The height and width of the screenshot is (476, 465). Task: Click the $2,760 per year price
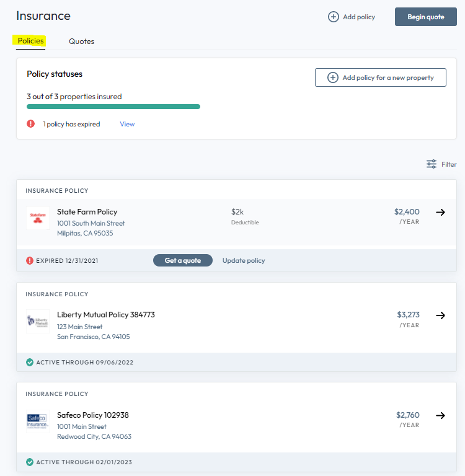[407, 415]
